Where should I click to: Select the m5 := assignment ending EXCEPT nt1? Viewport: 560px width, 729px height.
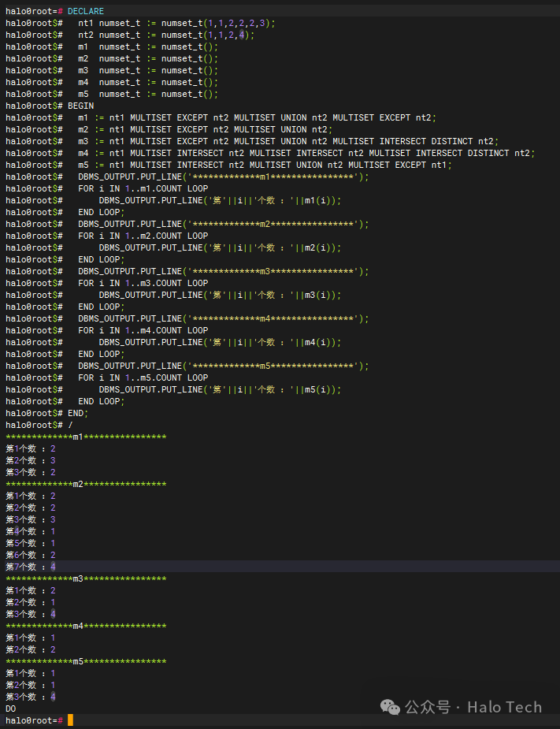coord(265,165)
